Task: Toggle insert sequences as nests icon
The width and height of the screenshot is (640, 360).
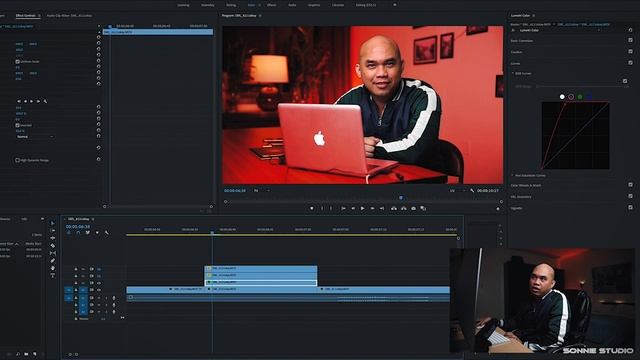Action: click(69, 233)
